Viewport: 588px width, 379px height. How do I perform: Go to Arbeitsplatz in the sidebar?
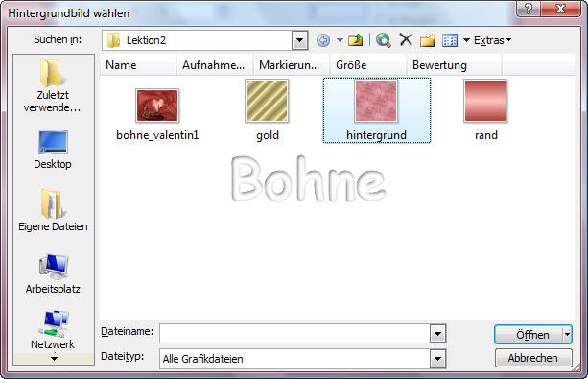pyautogui.click(x=53, y=273)
